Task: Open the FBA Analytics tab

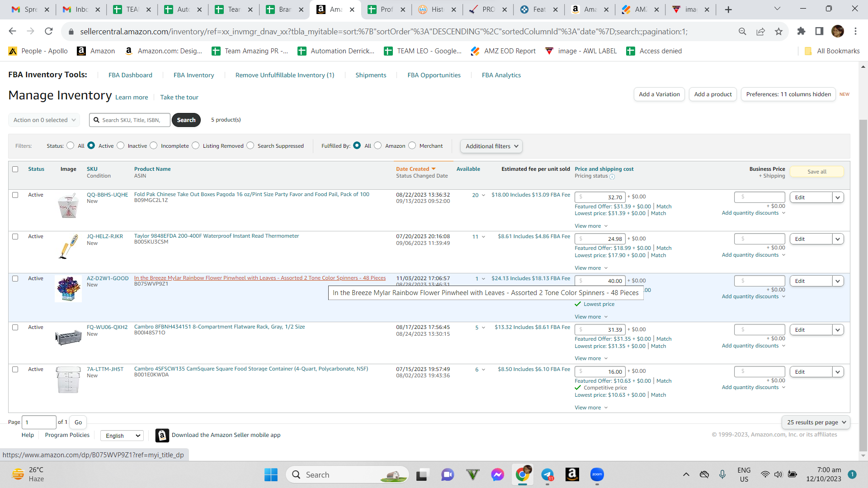Action: pyautogui.click(x=501, y=75)
